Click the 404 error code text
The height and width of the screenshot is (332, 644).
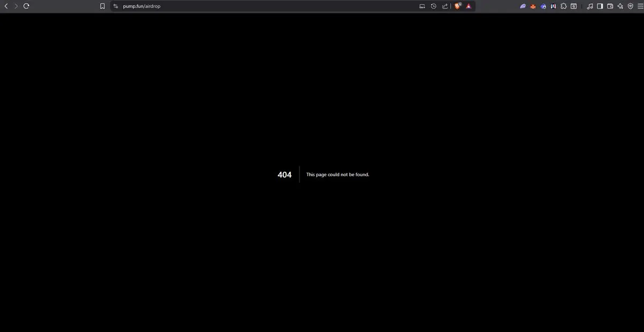(284, 175)
